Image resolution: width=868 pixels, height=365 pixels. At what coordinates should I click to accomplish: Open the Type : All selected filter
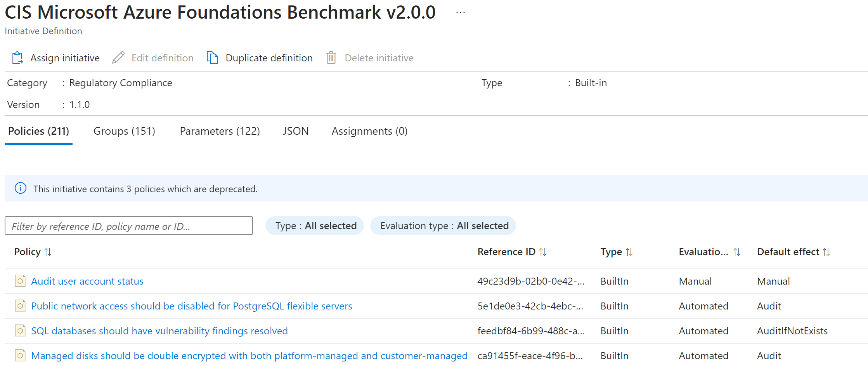(x=315, y=226)
